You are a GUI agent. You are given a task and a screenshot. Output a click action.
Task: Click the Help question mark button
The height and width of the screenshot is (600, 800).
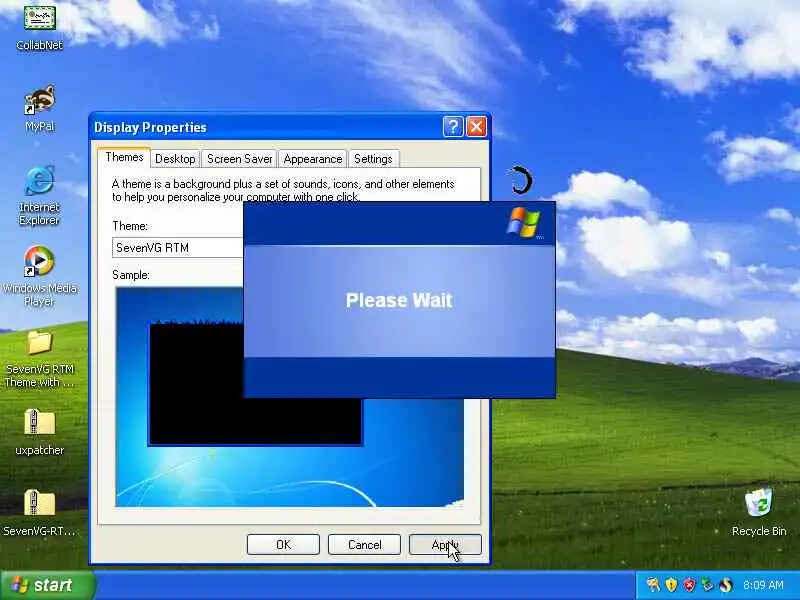[453, 127]
